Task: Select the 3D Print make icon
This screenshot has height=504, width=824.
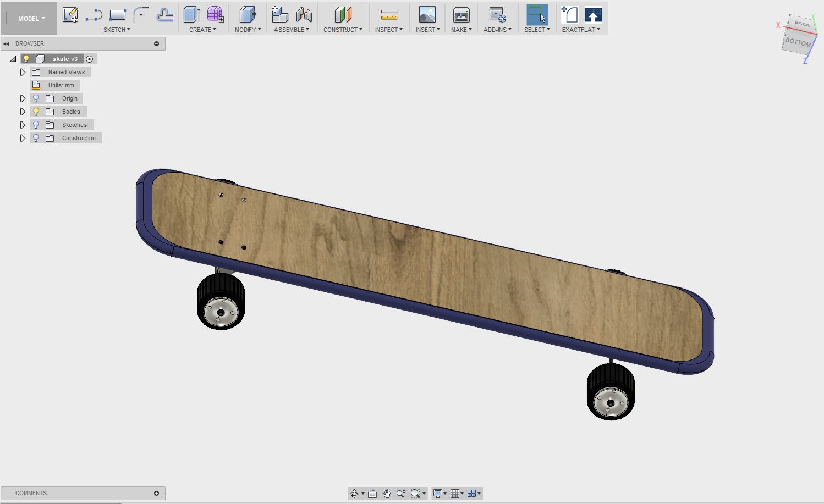Action: (461, 15)
